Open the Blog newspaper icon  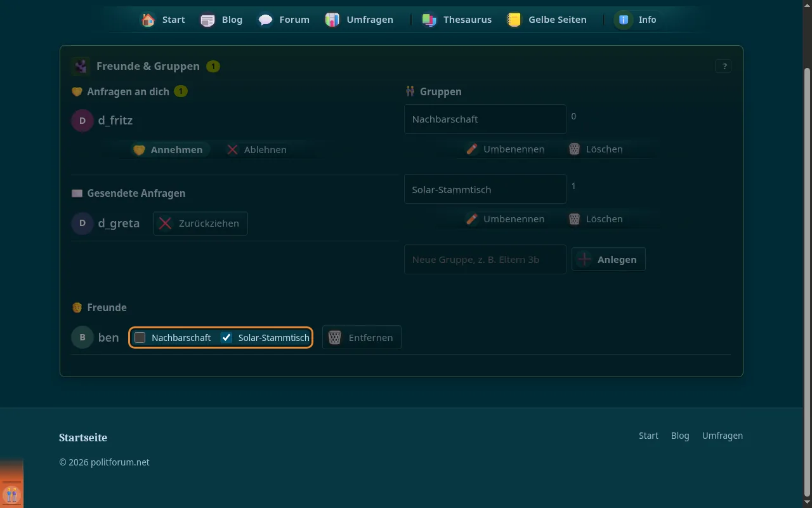pos(207,20)
